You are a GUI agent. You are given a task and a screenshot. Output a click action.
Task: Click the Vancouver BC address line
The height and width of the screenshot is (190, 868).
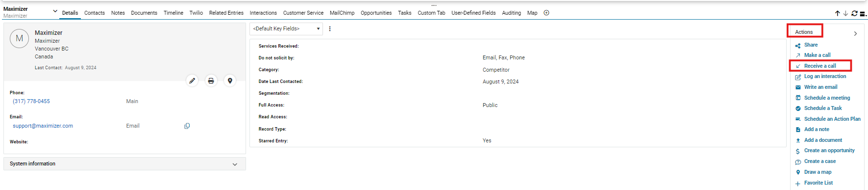51,49
